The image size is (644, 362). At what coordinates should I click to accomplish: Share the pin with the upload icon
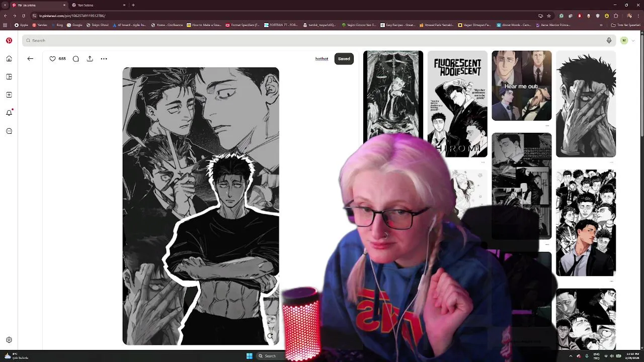(90, 59)
